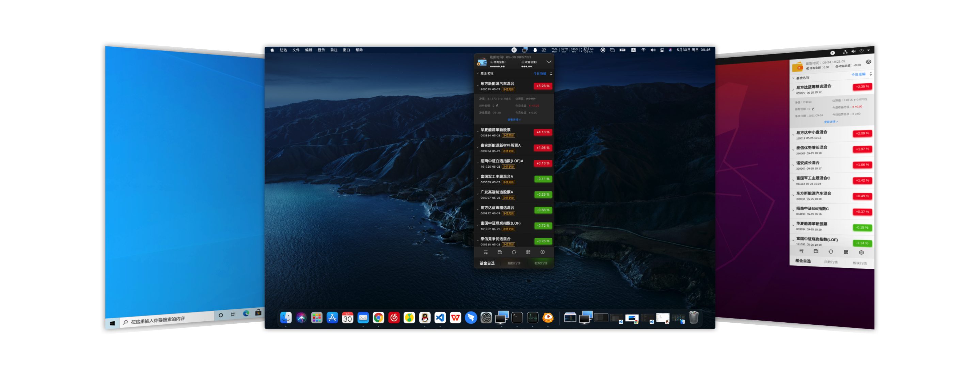This screenshot has width=980, height=368.
Task: Open the QR grid icon in dark panel
Action: 528,252
